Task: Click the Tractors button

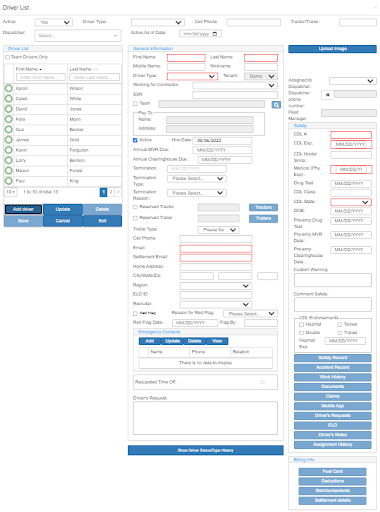Action: click(x=263, y=207)
